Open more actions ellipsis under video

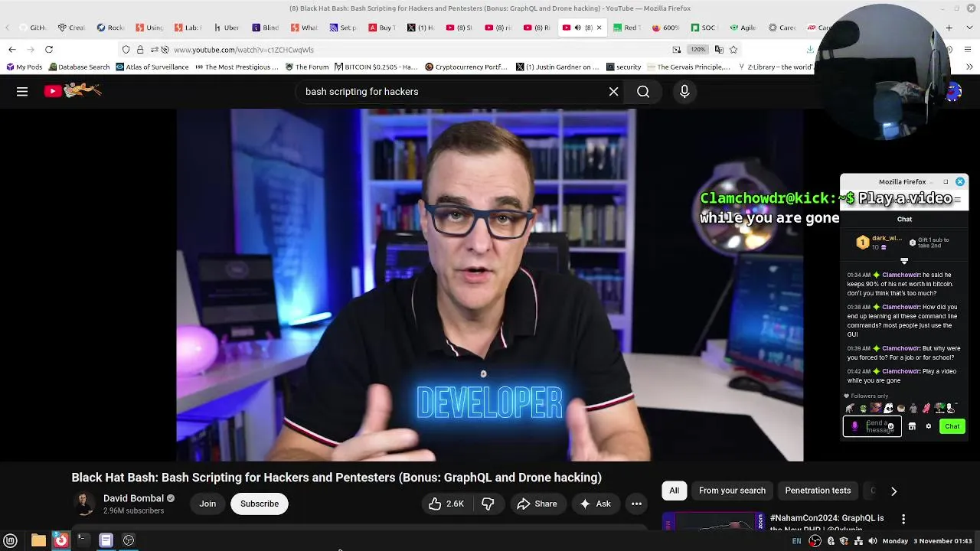636,504
